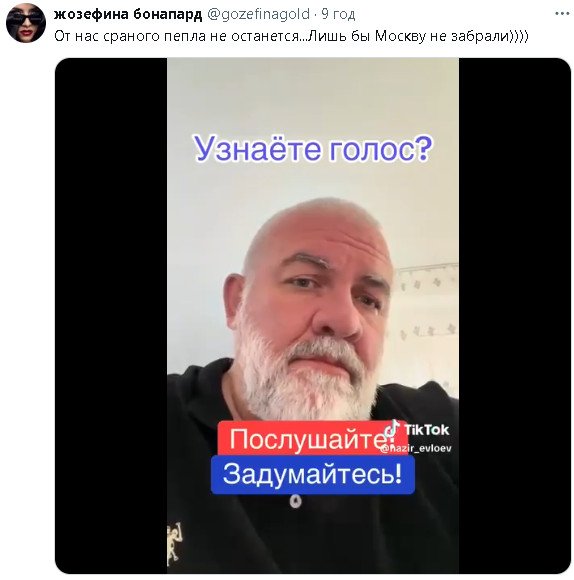Open the tweet via '9 год' timestamp

coord(338,14)
